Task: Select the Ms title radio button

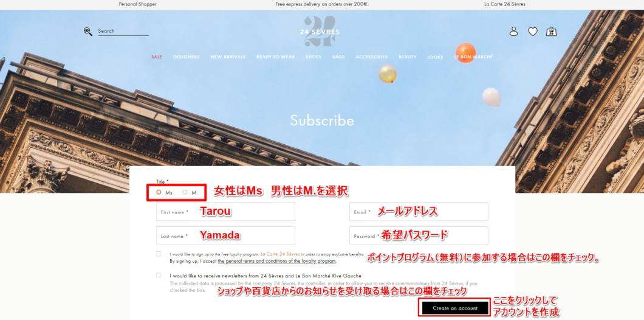Action: pyautogui.click(x=159, y=192)
